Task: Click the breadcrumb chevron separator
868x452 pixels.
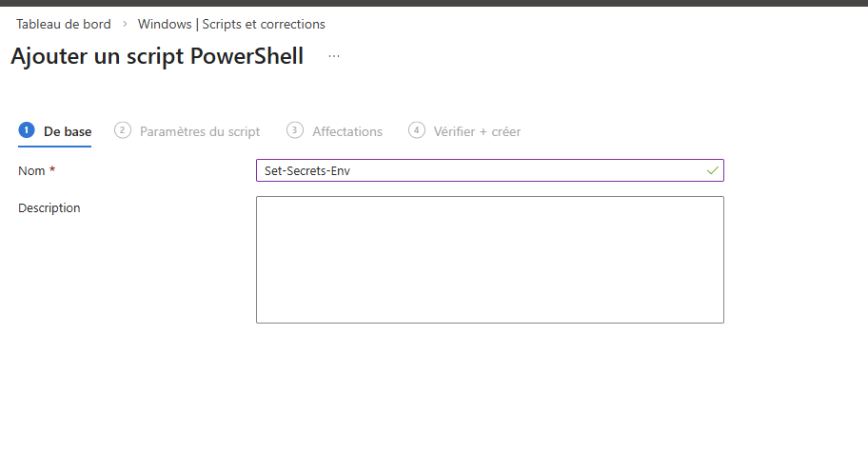Action: pyautogui.click(x=125, y=24)
